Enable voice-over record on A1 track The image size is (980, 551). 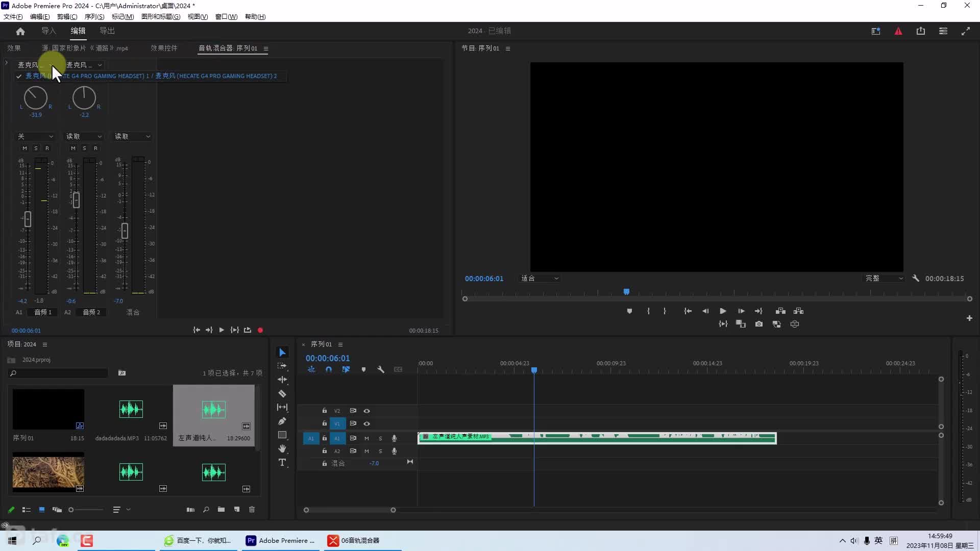(394, 438)
